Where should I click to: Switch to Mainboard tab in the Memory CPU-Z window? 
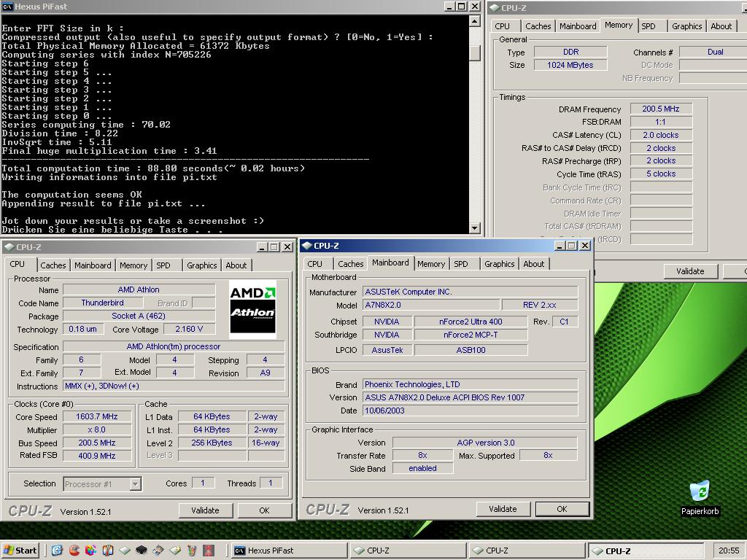pyautogui.click(x=578, y=26)
